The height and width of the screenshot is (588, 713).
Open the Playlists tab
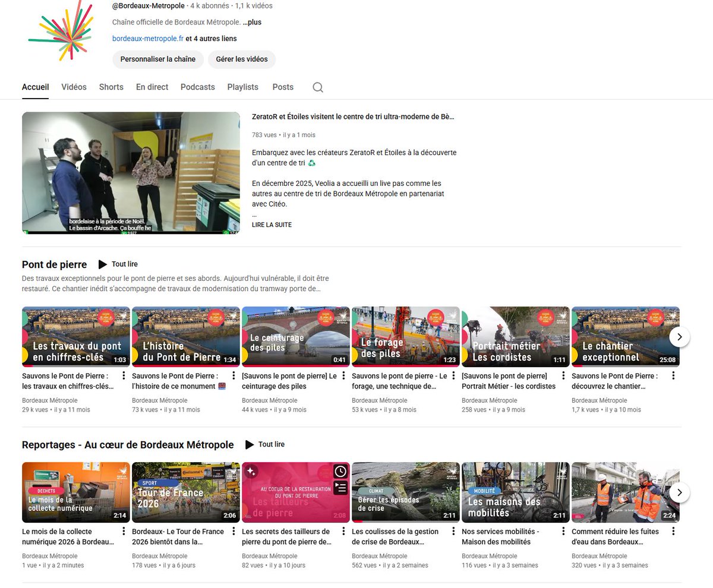(243, 87)
